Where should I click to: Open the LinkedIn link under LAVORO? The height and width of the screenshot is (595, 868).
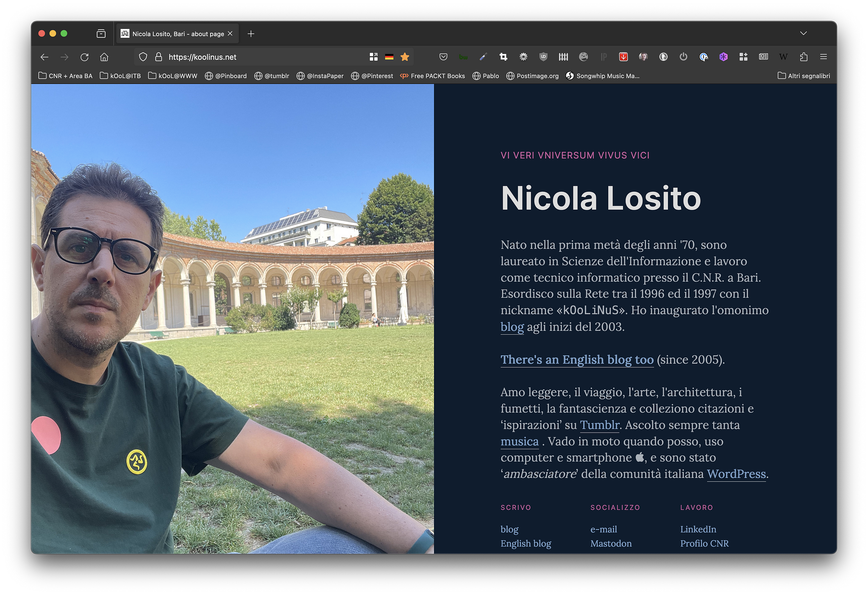698,529
